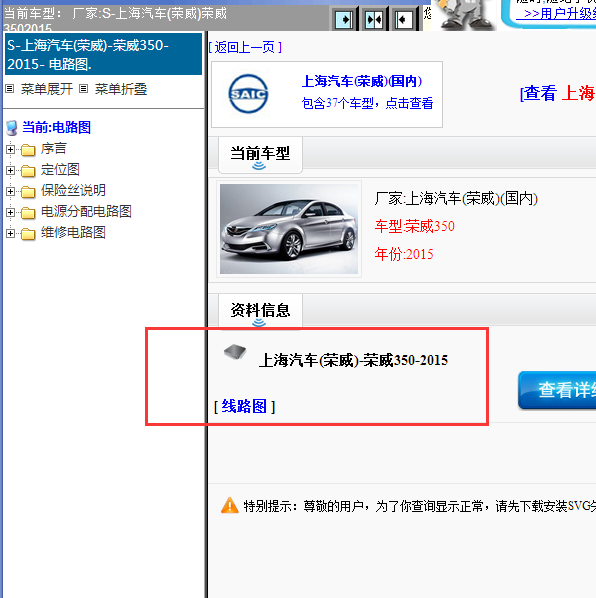596x598 pixels.
Task: Click the 菜单展开 list icon
Action: pos(10,89)
